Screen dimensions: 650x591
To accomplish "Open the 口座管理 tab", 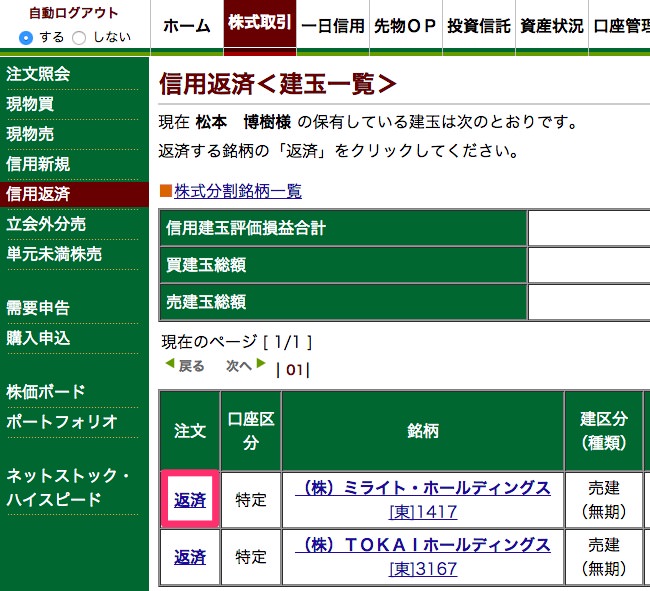I will click(620, 26).
